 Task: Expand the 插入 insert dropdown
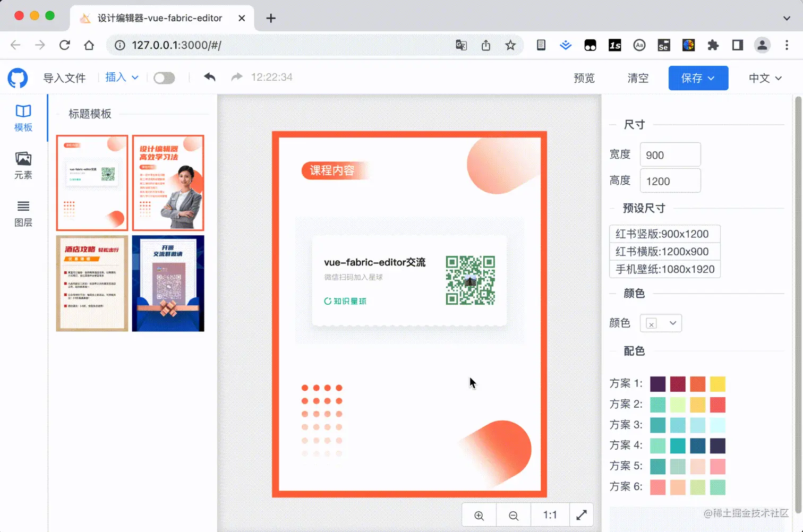click(x=122, y=77)
